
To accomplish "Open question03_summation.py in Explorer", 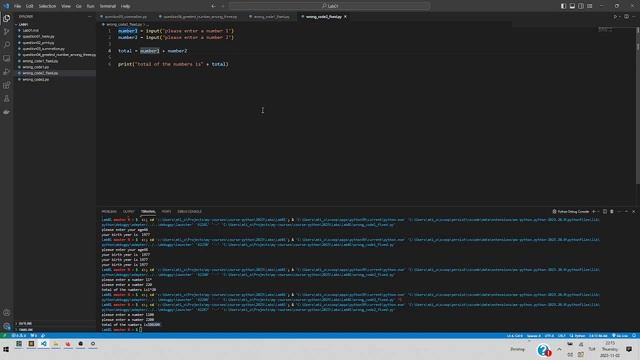I will pyautogui.click(x=43, y=49).
